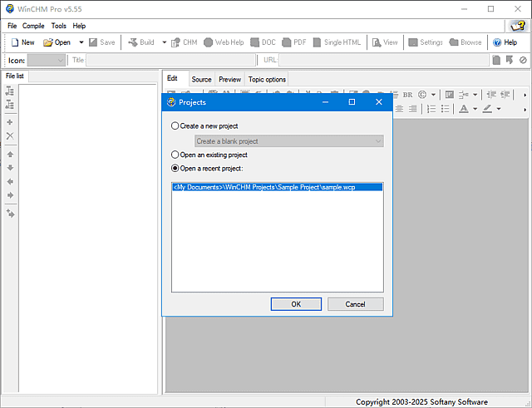This screenshot has width=532, height=408.
Task: Click the add plus icon in sidebar
Action: coord(10,122)
